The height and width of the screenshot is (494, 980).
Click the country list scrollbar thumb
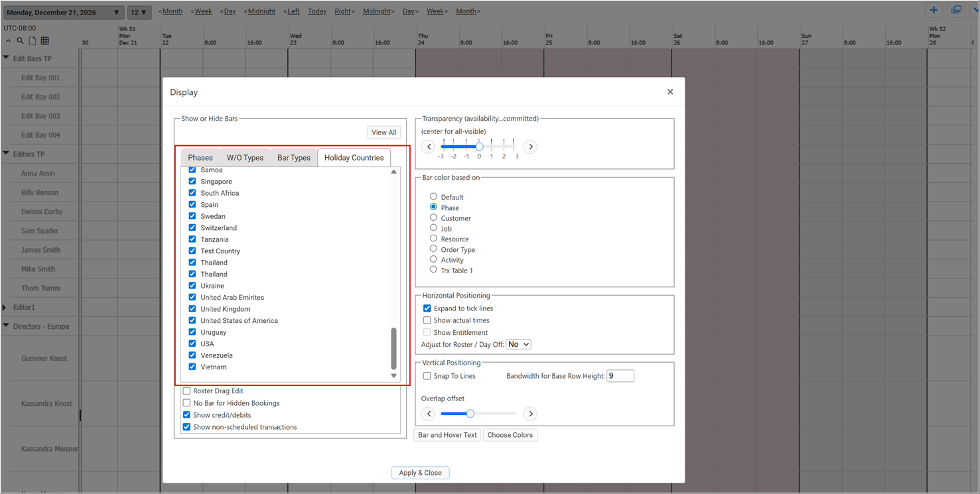393,349
